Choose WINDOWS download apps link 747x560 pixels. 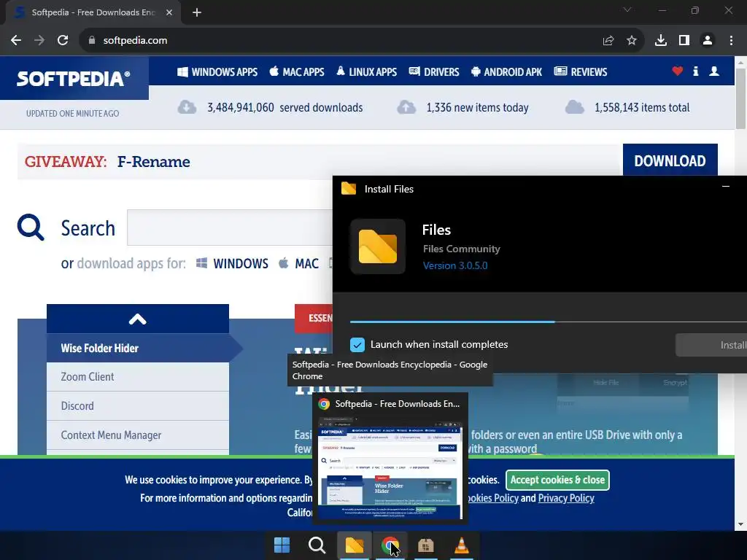tap(232, 263)
